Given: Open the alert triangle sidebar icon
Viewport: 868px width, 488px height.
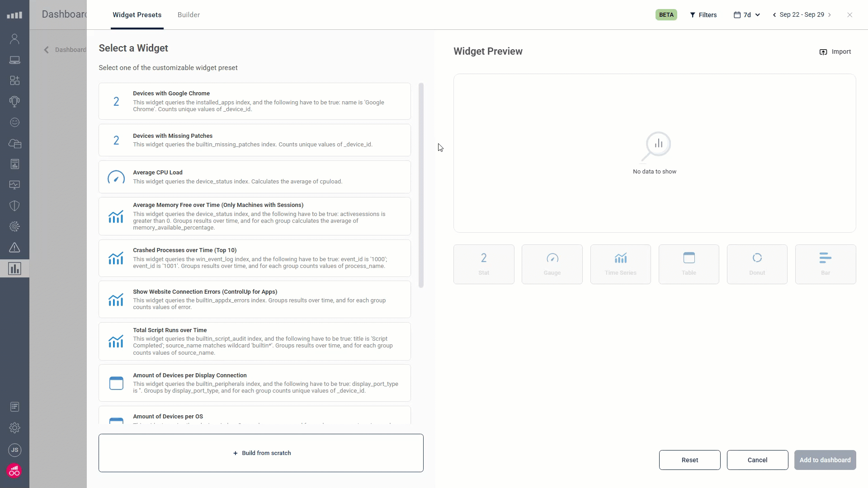Looking at the screenshot, I should click(x=14, y=248).
